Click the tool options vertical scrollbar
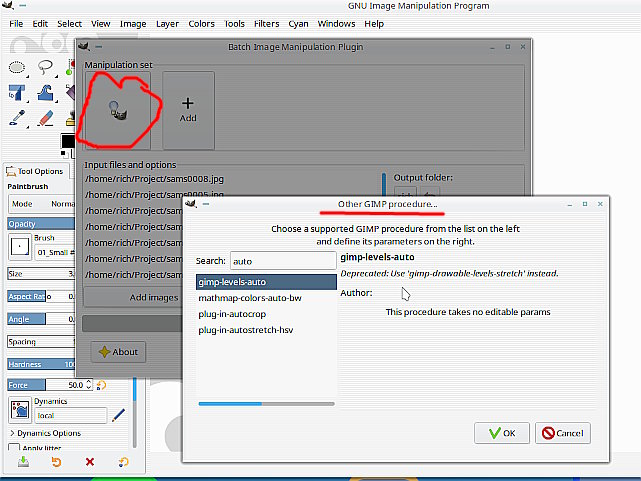This screenshot has width=641, height=481. pos(134,413)
